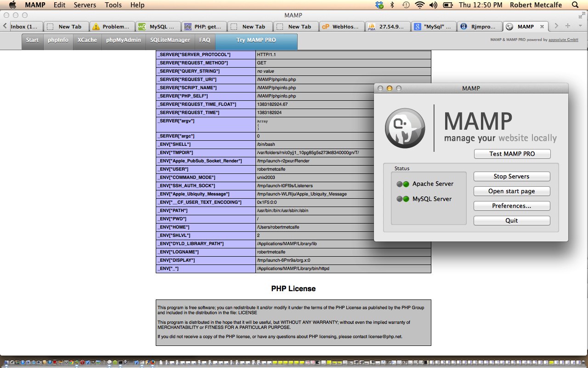Click the Dropbox icon in the menu bar
This screenshot has width=588, height=368.
pyautogui.click(x=379, y=5)
